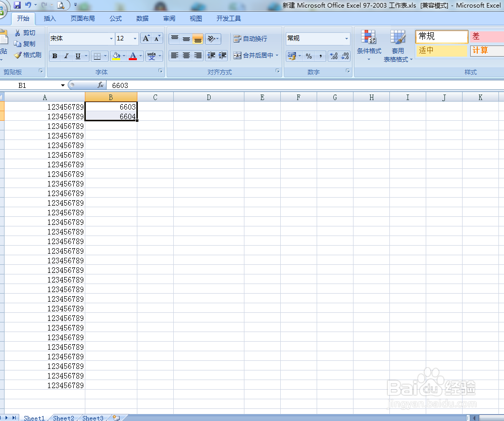Switch to the 插入 tab
Viewport: 504px width, 421px height.
[x=50, y=19]
